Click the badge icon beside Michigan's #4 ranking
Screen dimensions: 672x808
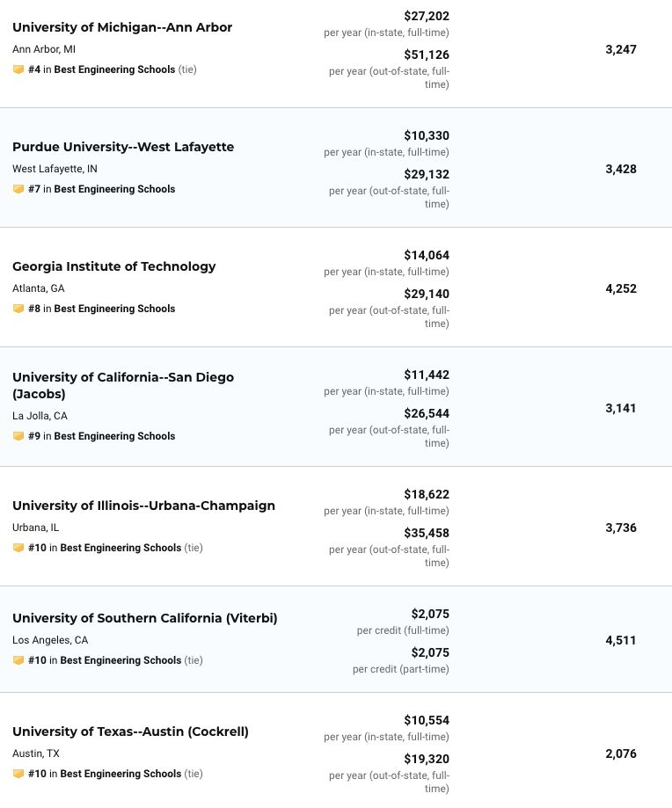[18, 69]
